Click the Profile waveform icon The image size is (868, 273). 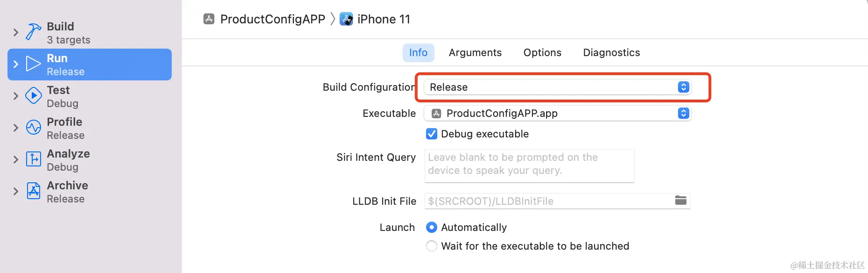coord(33,127)
